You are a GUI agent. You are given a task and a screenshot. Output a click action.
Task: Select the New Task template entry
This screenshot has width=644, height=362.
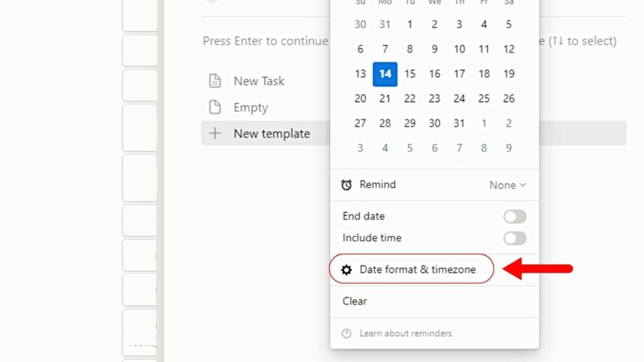click(260, 80)
